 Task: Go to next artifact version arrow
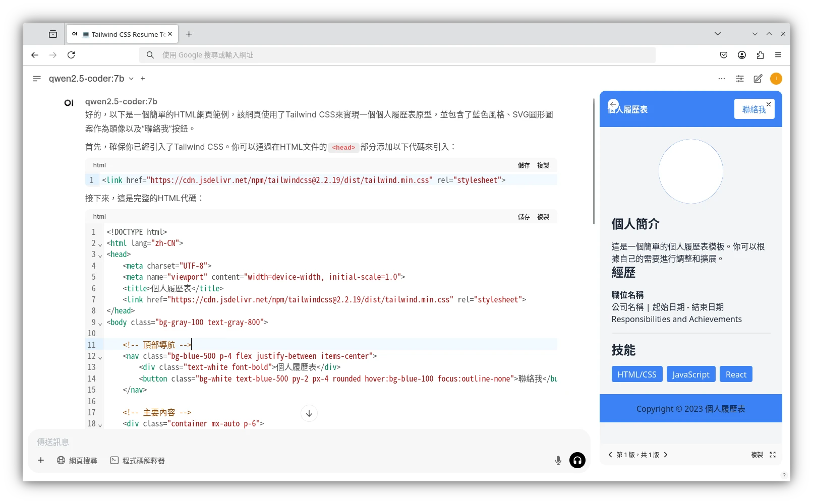click(666, 455)
